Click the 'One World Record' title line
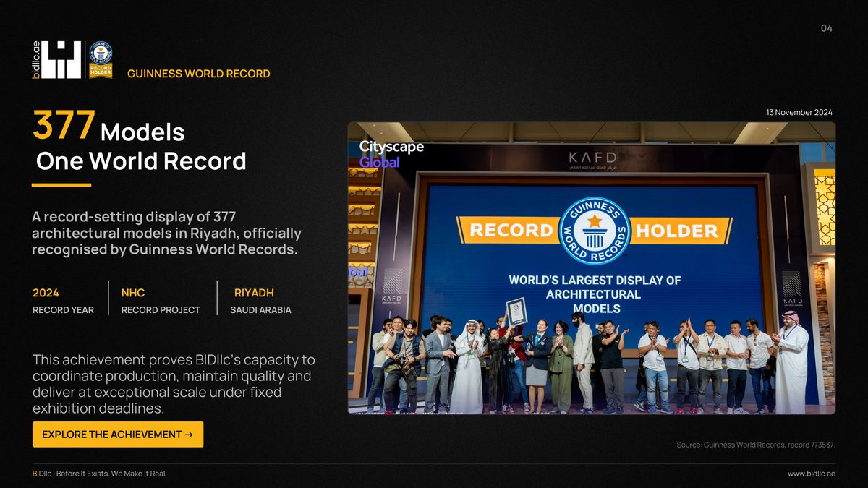This screenshot has width=868, height=488. 141,160
